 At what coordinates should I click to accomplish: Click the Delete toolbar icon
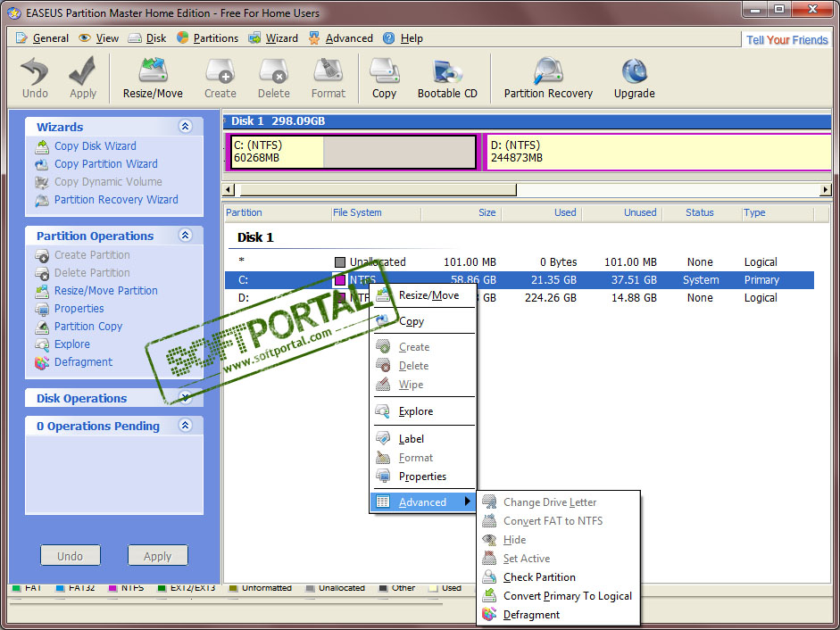pyautogui.click(x=273, y=78)
